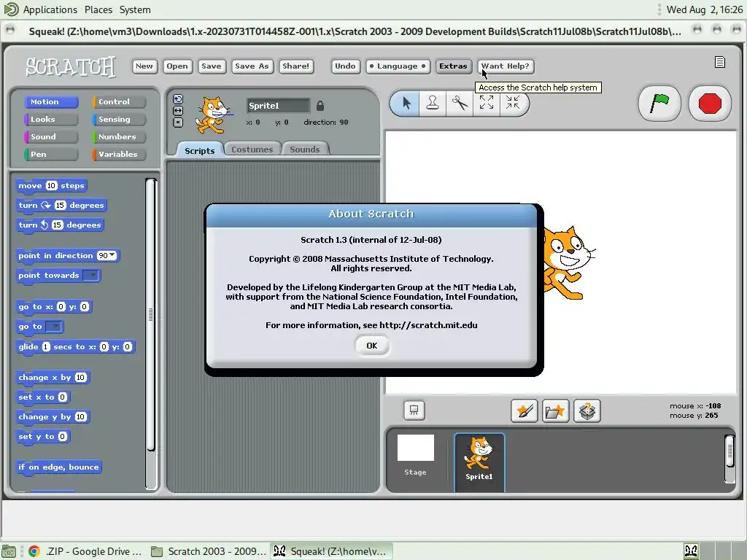Switch to the Sounds tab
The height and width of the screenshot is (560, 747).
pos(304,149)
